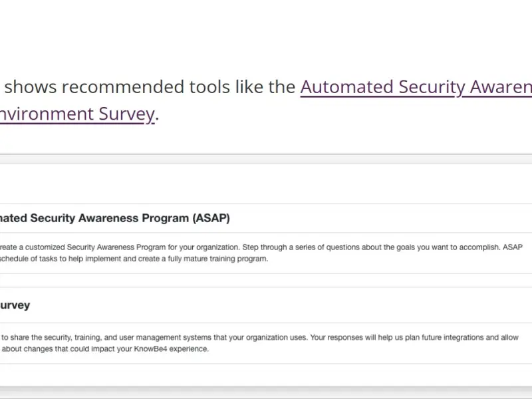Click the blank white area above the paragraph
532x399 pixels.
pos(266,33)
